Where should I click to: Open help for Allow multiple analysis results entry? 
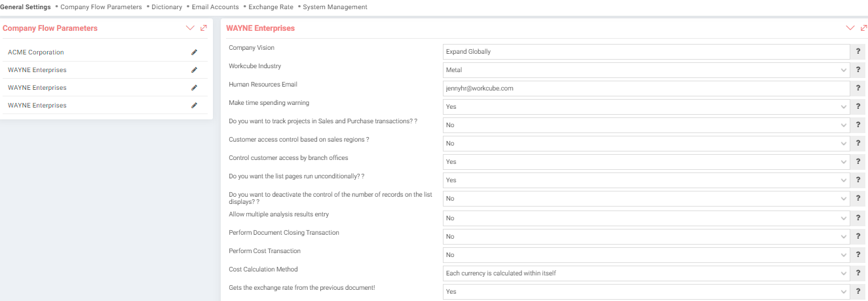858,218
